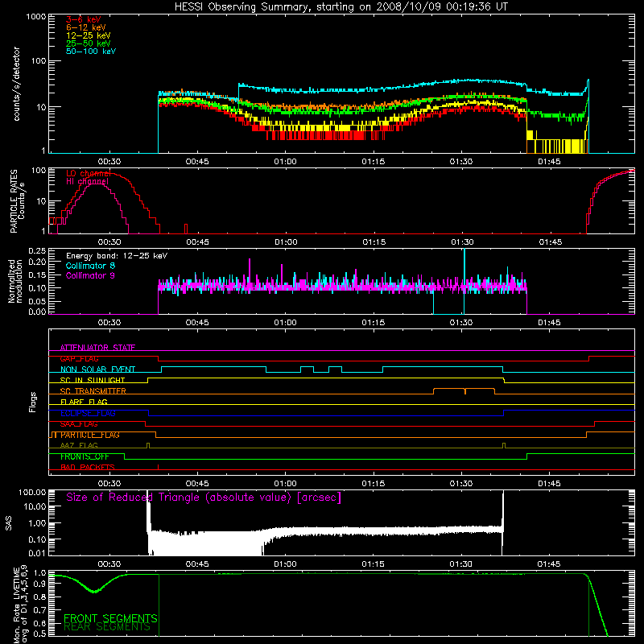Screen dimensions: 644x644
Task: Click the HI channel legend label
Action: [x=88, y=182]
